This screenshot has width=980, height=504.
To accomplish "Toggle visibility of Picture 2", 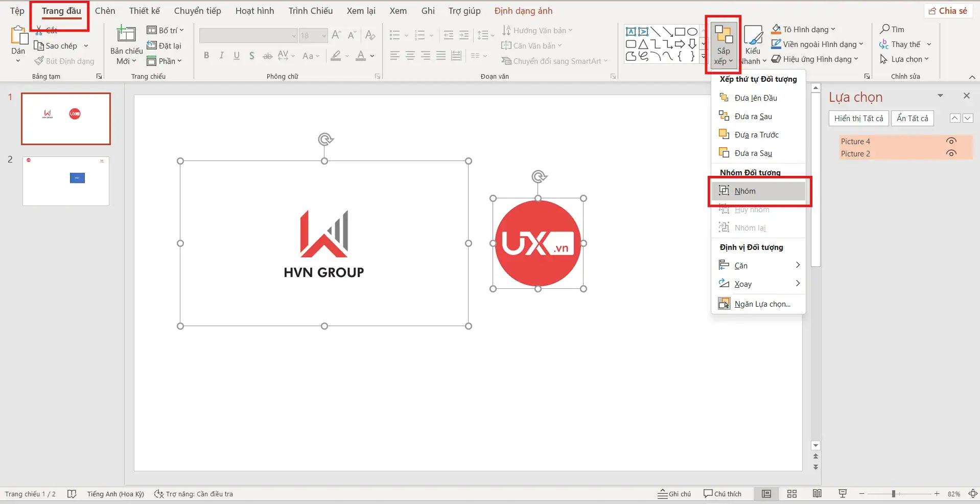I will [x=951, y=153].
